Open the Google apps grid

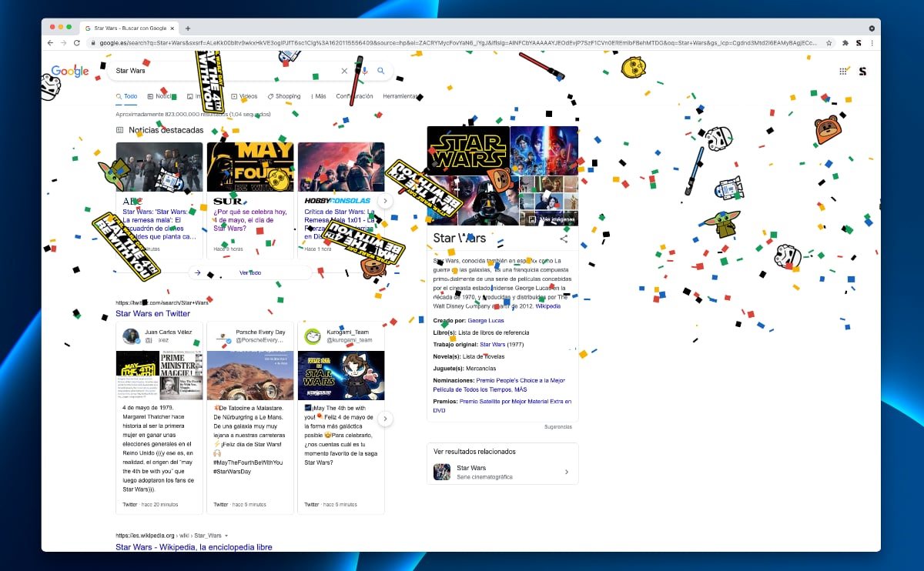[x=844, y=72]
